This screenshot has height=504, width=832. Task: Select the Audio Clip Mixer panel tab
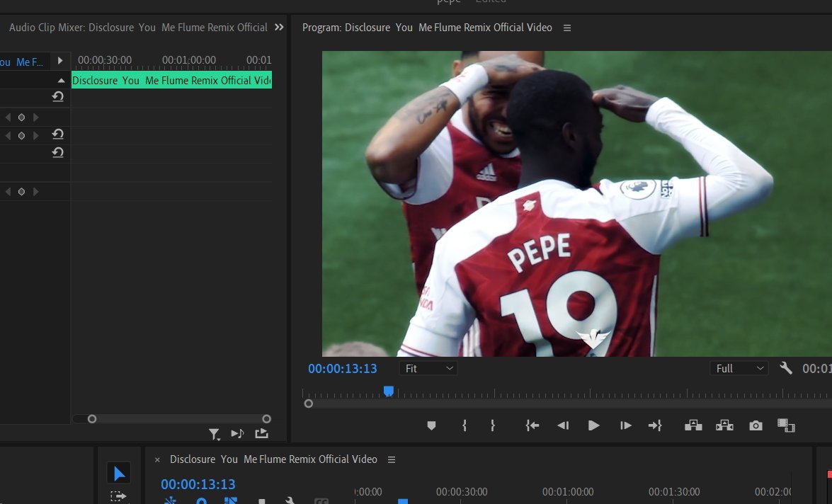138,28
